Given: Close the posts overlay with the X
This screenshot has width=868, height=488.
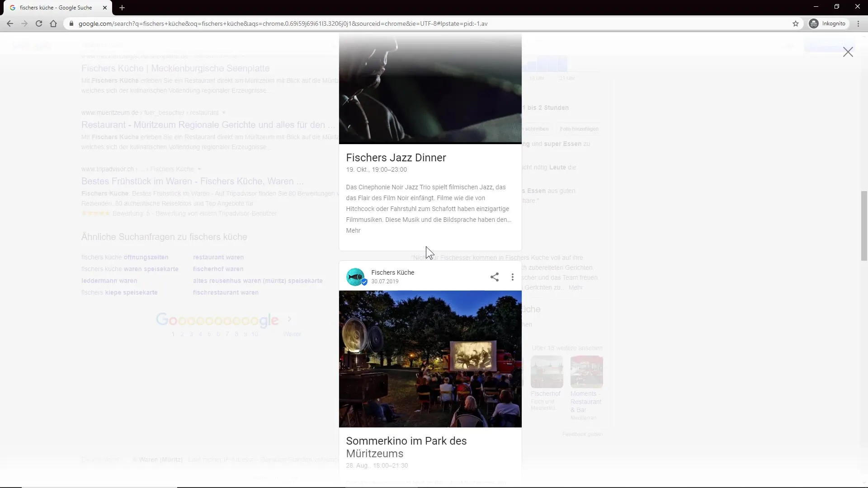Looking at the screenshot, I should (x=848, y=52).
